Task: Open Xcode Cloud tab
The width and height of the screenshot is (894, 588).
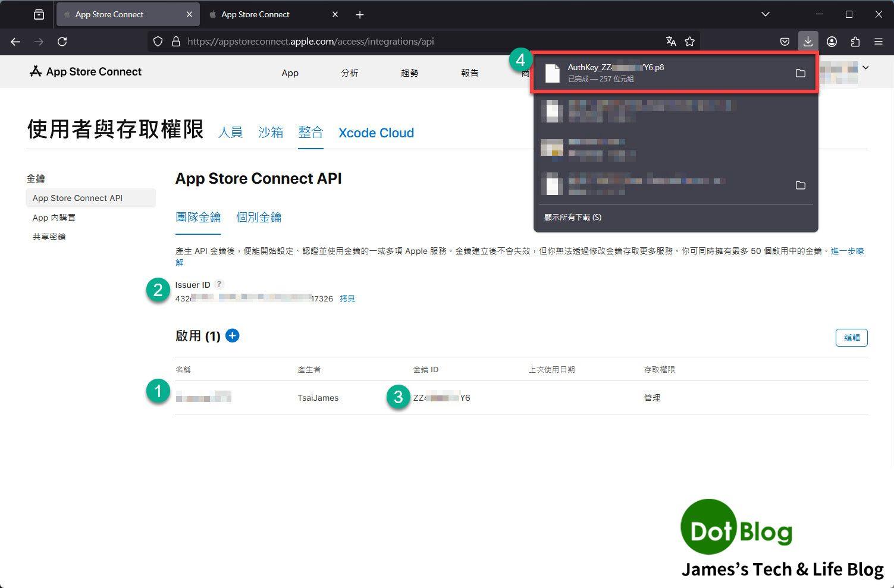Action: (x=376, y=133)
